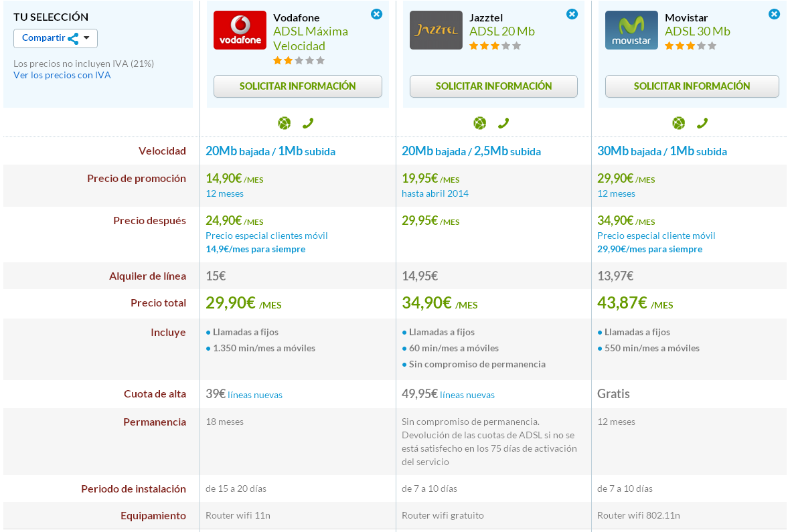This screenshot has height=532, width=788.
Task: Click 29,90€/mes para siempre text
Action: click(x=650, y=249)
